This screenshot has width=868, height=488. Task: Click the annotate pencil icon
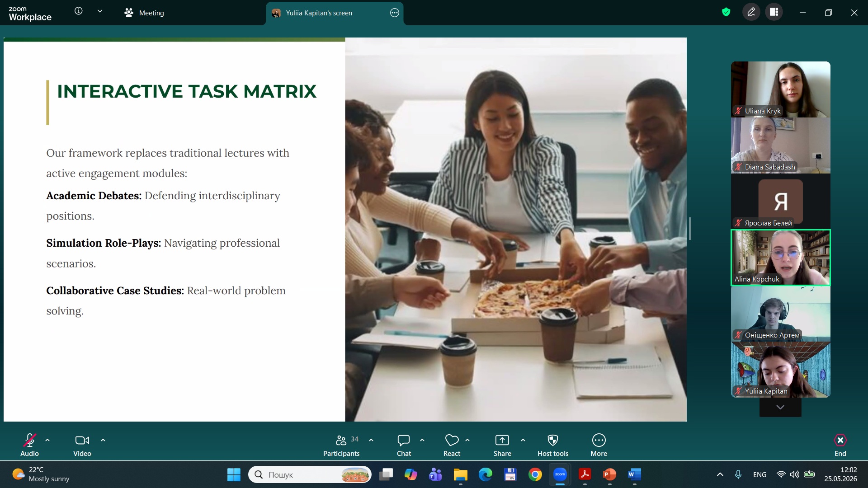click(x=751, y=12)
